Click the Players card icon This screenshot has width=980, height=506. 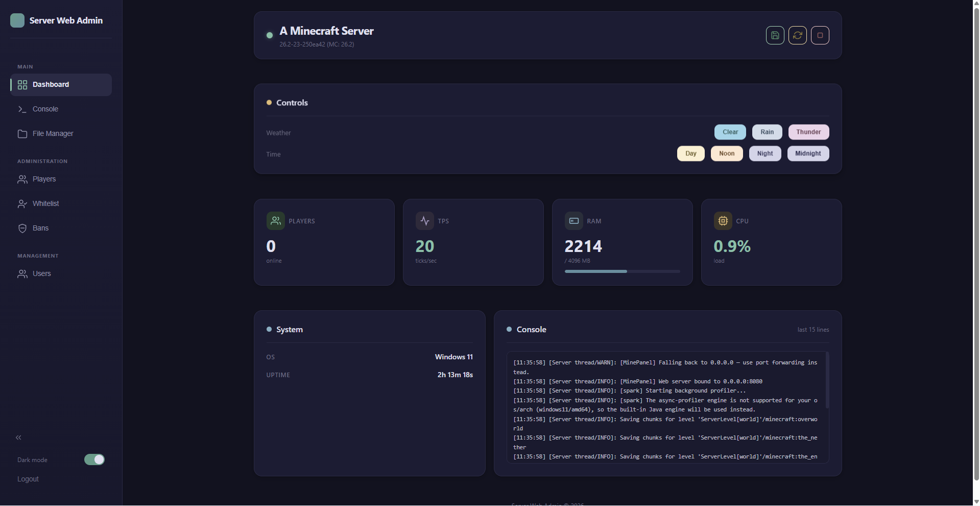tap(276, 221)
